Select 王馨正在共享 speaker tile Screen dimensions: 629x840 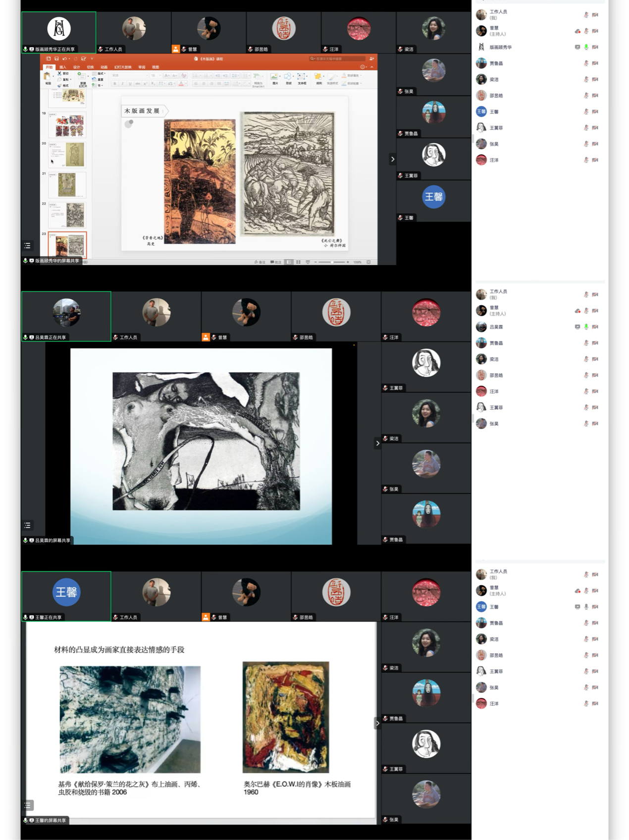pyautogui.click(x=66, y=596)
